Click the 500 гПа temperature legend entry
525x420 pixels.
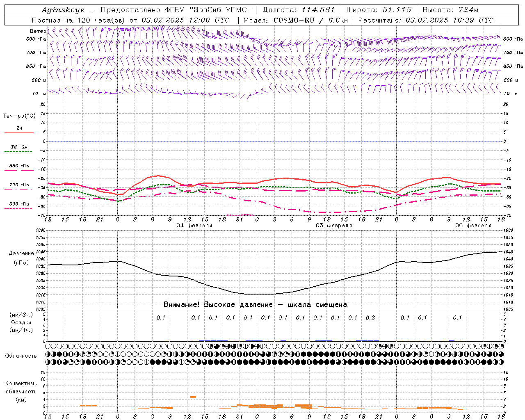[x=19, y=204]
